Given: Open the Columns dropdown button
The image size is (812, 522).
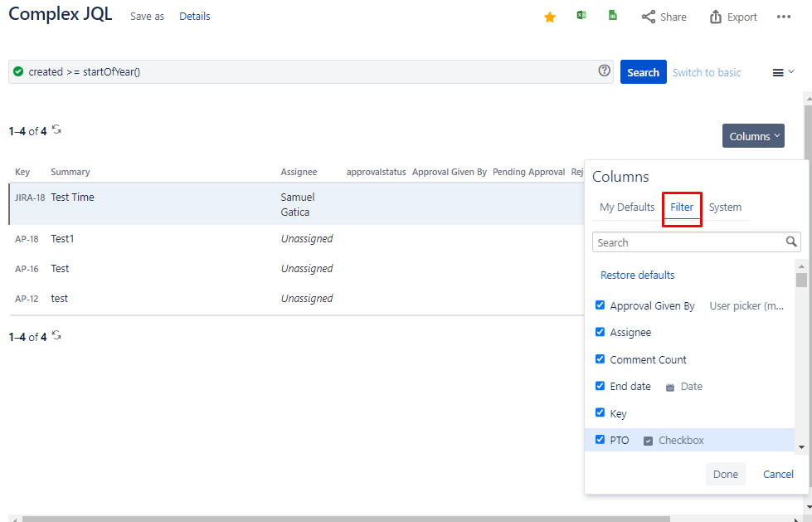Looking at the screenshot, I should (x=753, y=136).
